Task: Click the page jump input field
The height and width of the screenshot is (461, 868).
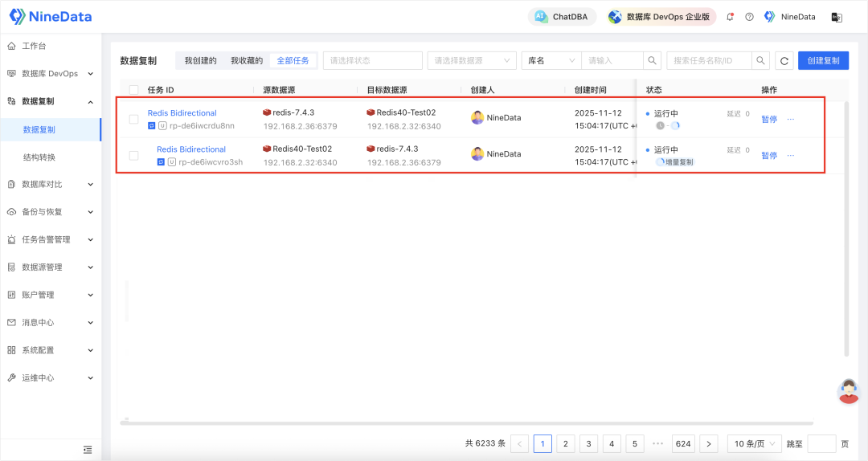Action: (x=821, y=443)
